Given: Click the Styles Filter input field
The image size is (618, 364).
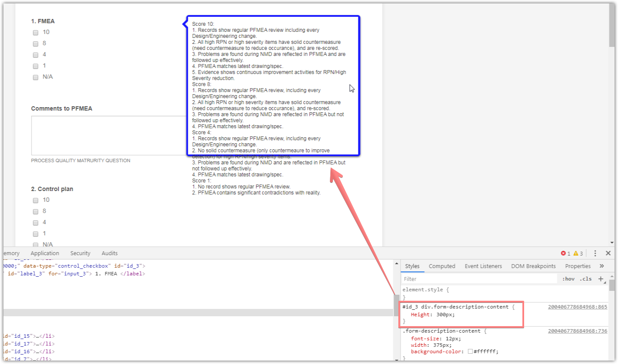Looking at the screenshot, I should 474,279.
